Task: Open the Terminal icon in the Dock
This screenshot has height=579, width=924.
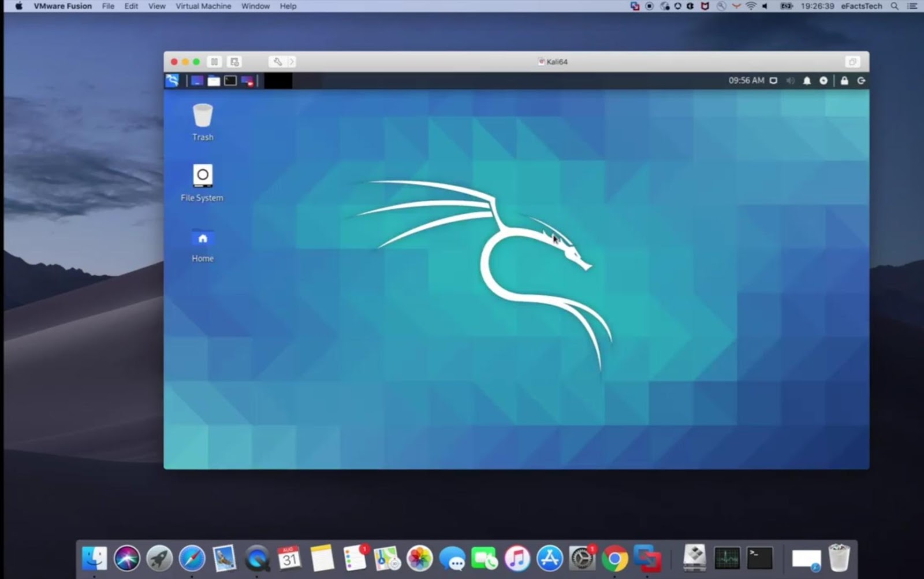Action: tap(759, 558)
